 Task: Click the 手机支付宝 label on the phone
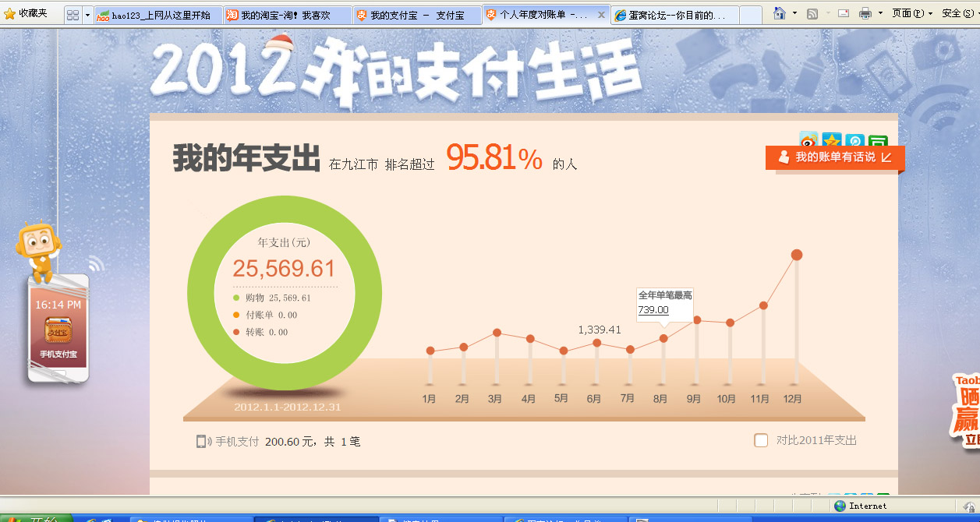coord(58,354)
